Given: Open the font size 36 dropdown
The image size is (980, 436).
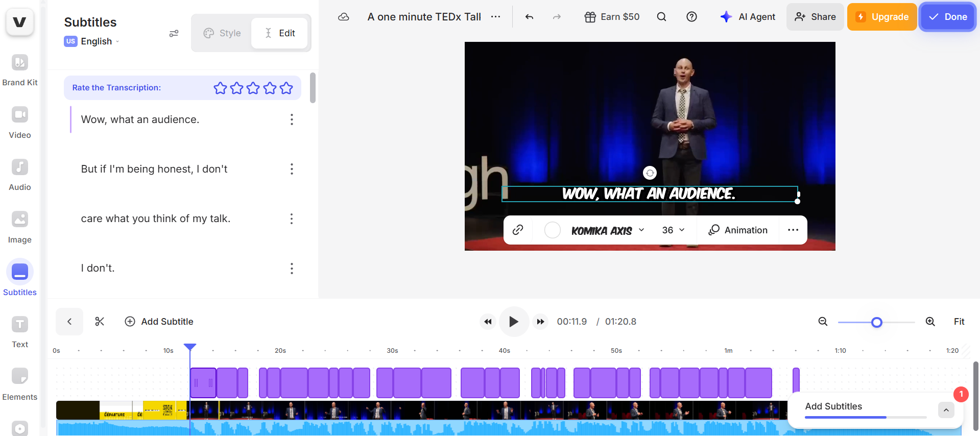Looking at the screenshot, I should coord(673,230).
